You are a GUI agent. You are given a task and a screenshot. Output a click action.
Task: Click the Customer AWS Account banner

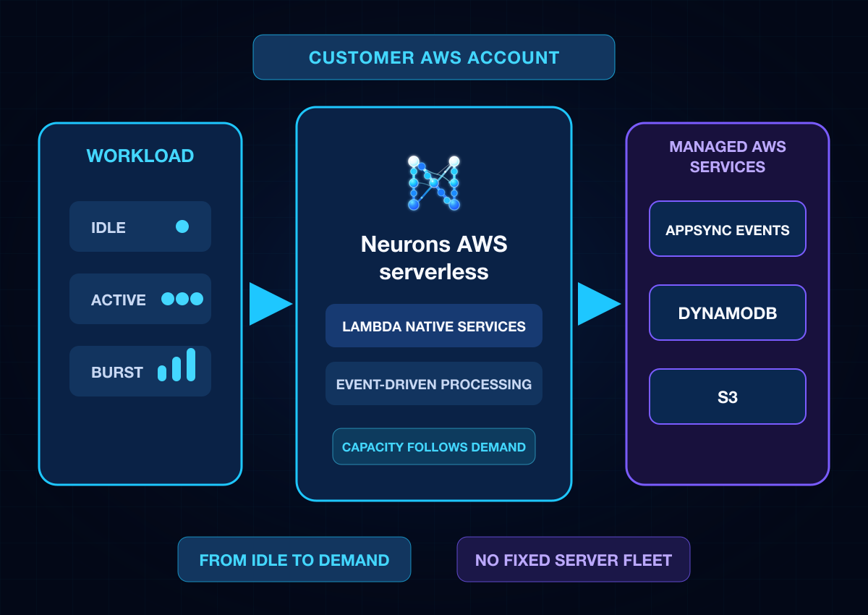[434, 57]
